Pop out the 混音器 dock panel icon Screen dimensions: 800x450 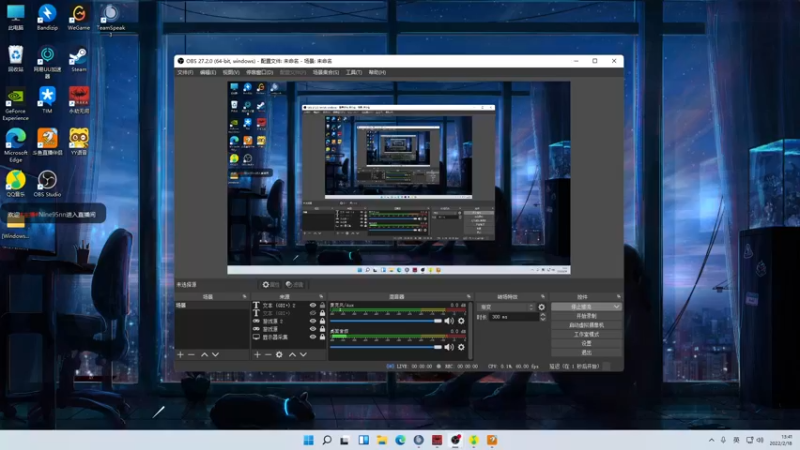[x=468, y=296]
